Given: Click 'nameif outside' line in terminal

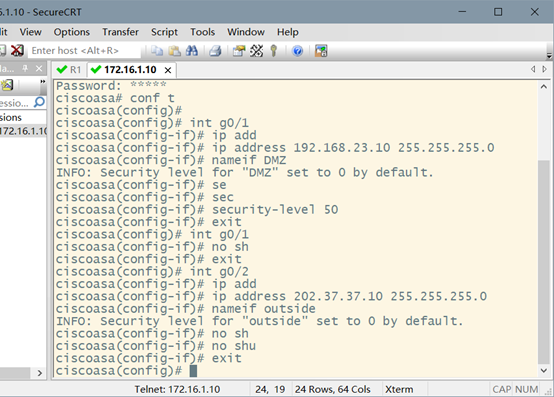Looking at the screenshot, I should click(x=186, y=309).
